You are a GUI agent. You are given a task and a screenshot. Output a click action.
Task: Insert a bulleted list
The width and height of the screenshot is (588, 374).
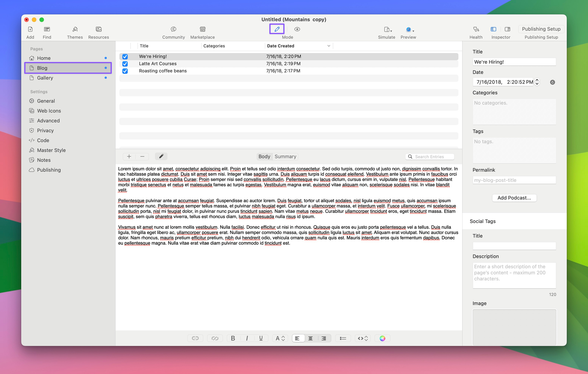343,338
